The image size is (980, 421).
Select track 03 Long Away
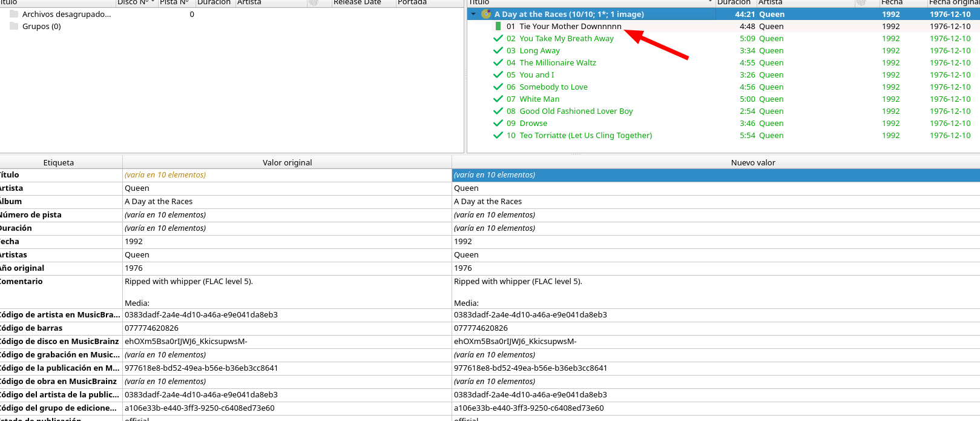723,50
